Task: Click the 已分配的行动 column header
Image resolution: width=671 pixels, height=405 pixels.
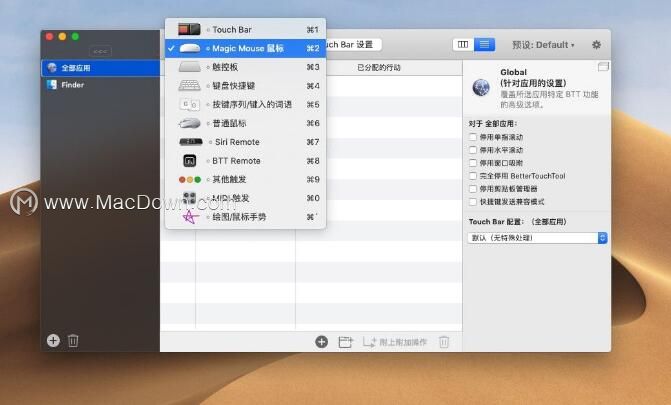Action: click(x=379, y=68)
